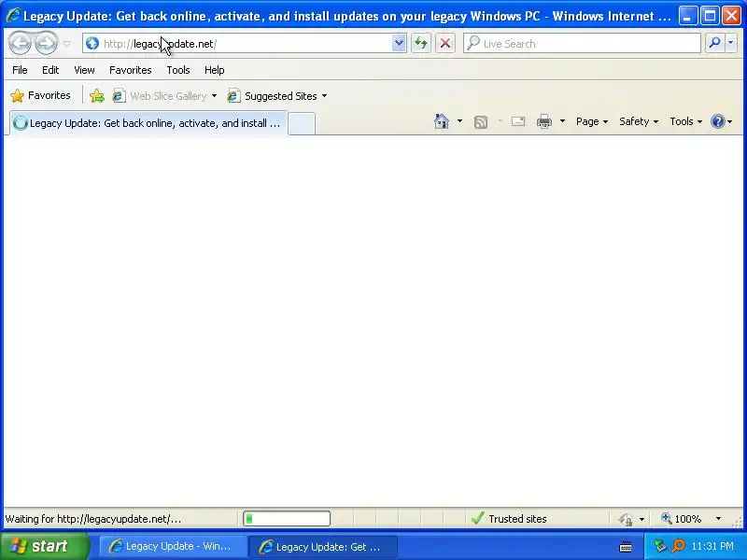Viewport: 747px width, 560px height.
Task: Switch to Legacy Update: Get ... taskbar window
Action: (322, 547)
